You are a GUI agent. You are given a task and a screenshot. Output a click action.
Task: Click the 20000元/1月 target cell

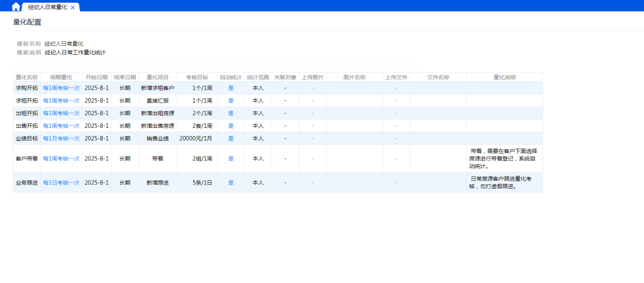[196, 138]
